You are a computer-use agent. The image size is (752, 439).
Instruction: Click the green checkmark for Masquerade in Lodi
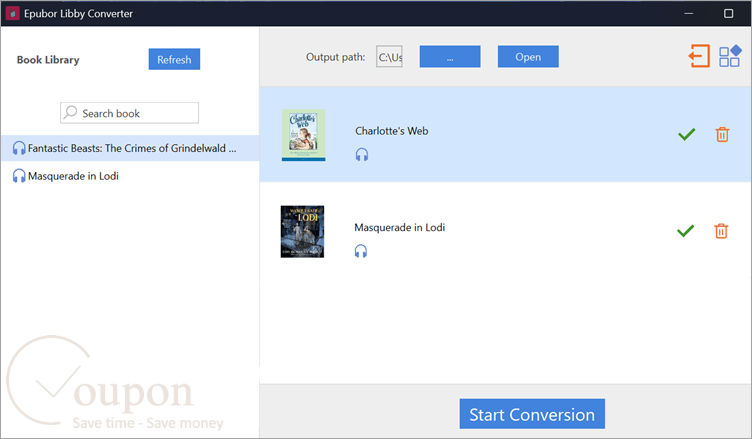coord(686,231)
